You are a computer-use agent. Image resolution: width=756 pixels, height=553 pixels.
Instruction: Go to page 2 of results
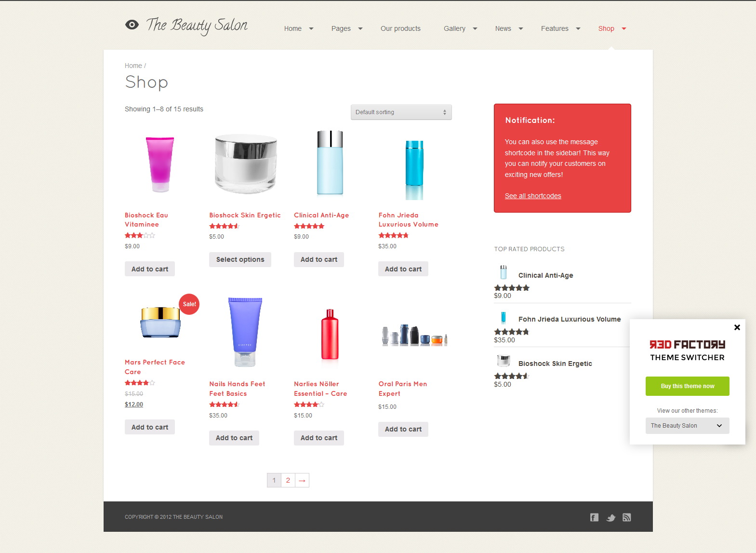(288, 480)
